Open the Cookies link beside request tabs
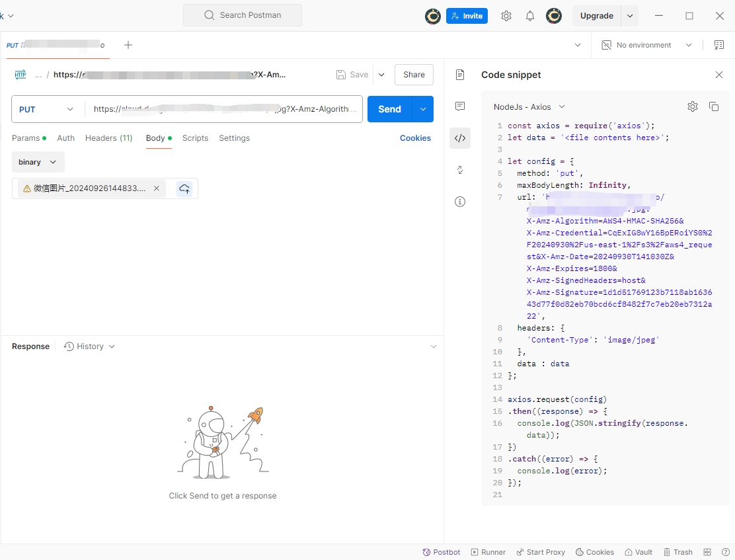This screenshot has height=560, width=735. point(415,138)
